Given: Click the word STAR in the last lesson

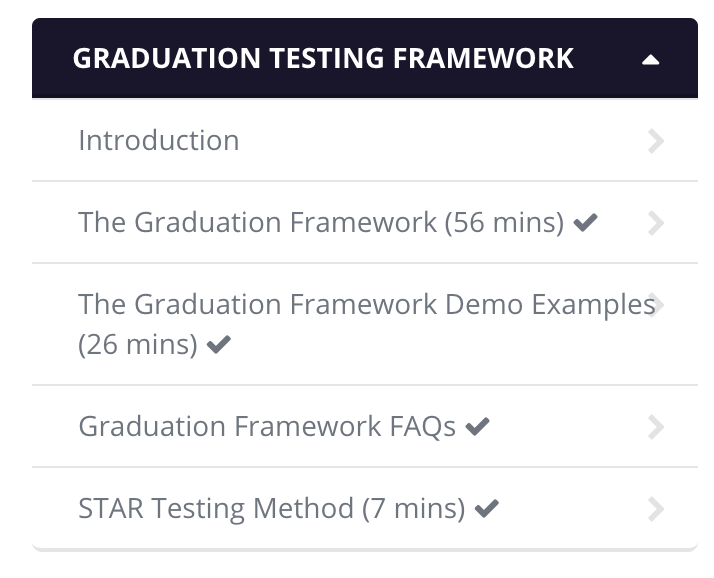Looking at the screenshot, I should point(111,508).
